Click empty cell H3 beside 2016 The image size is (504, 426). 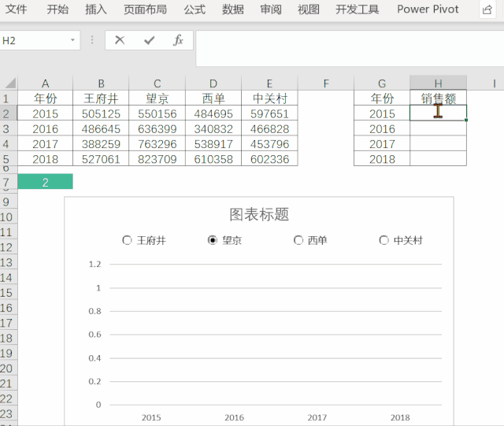click(x=438, y=128)
